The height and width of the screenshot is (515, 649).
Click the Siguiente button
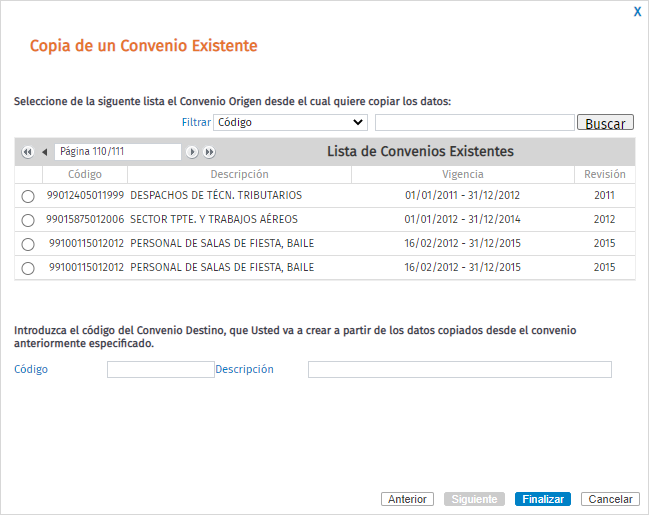click(474, 499)
